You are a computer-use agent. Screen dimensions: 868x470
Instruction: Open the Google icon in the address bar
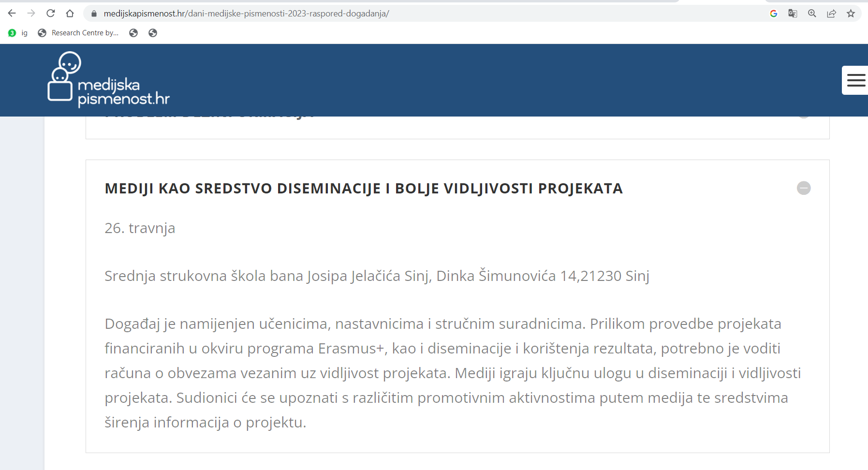click(774, 14)
